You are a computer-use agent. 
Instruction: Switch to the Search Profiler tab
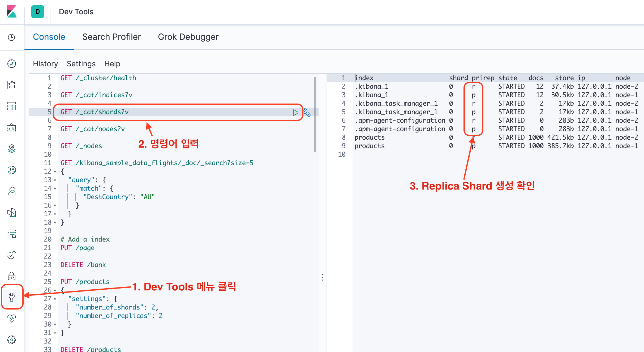[x=111, y=37]
